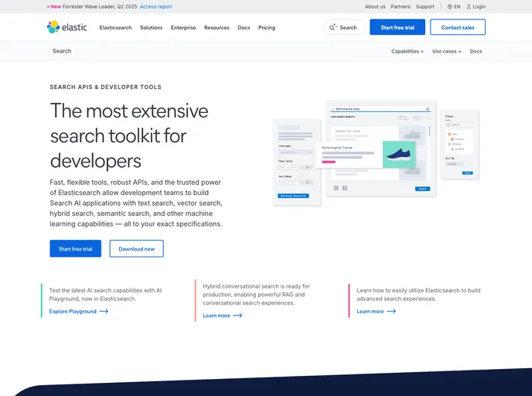Click the arrow beside the Elasticsearch Learn more

coord(391,311)
